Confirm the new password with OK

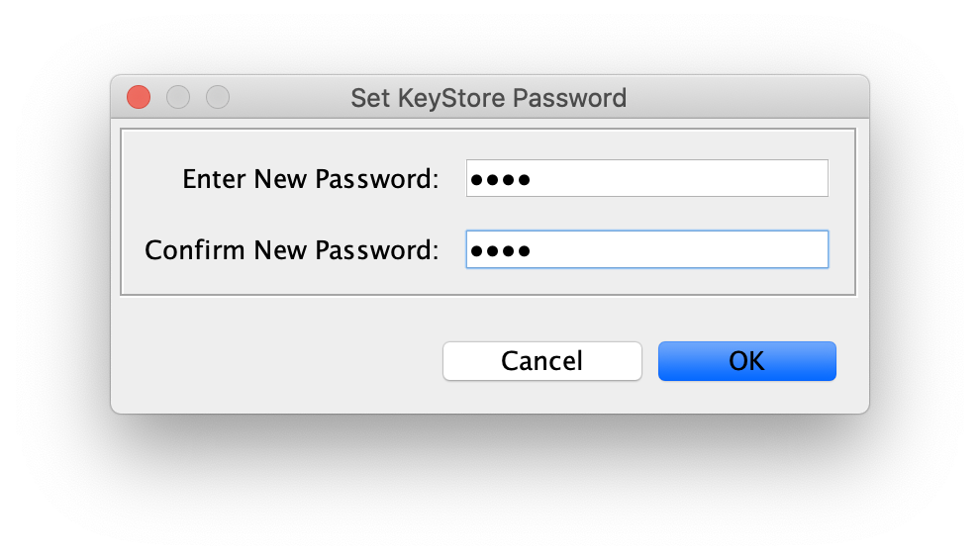pos(746,360)
